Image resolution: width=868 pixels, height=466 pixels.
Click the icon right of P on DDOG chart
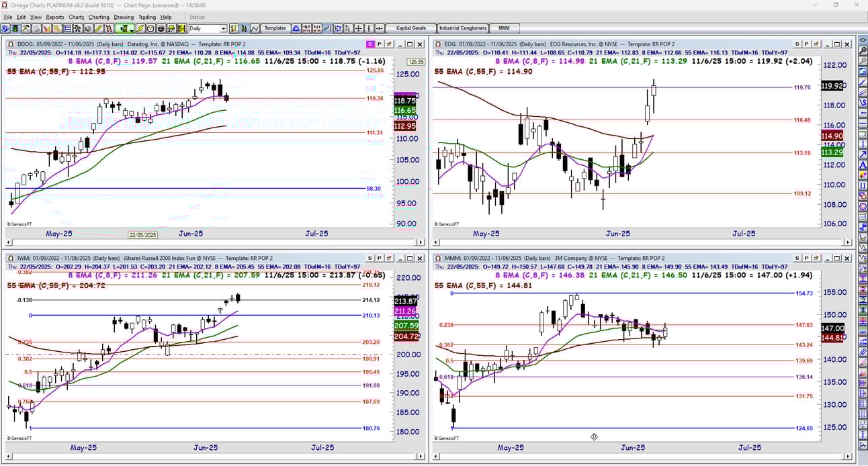coord(388,44)
